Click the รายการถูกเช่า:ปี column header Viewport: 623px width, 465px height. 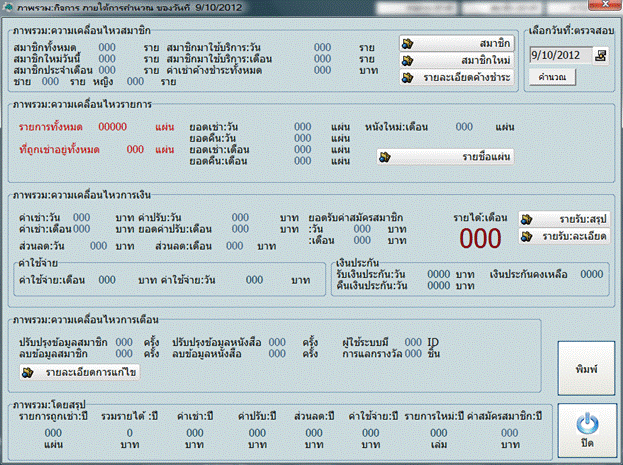click(x=53, y=417)
